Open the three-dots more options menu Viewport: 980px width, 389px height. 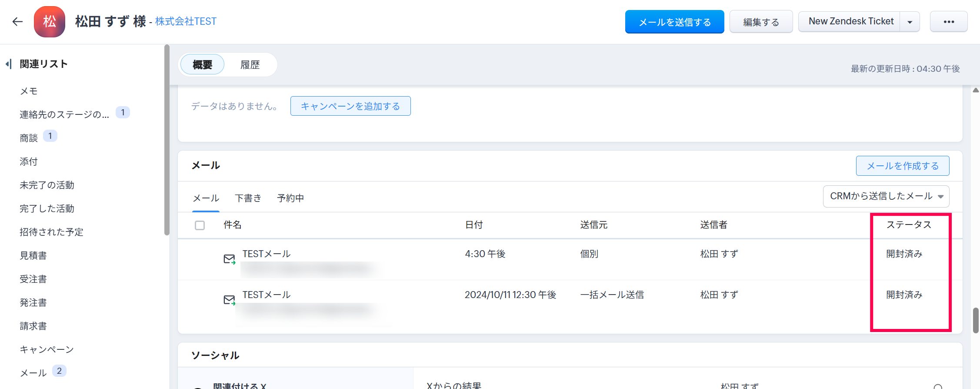click(949, 22)
